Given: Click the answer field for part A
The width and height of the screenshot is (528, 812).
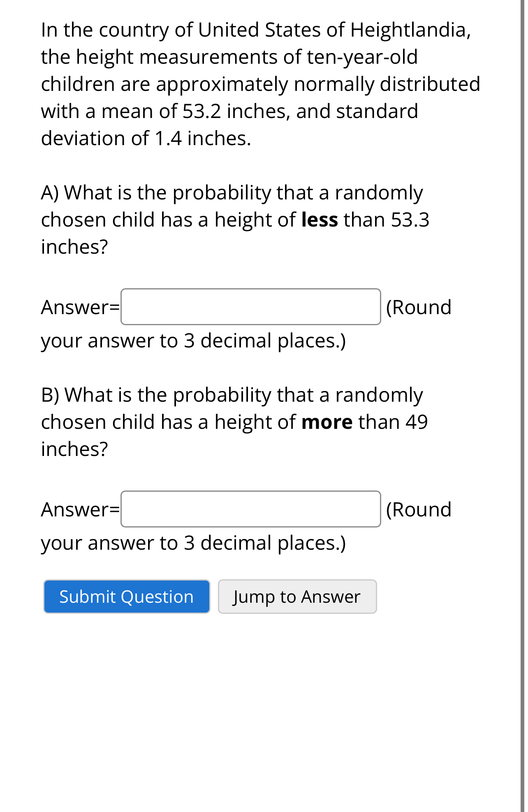Looking at the screenshot, I should 251,307.
